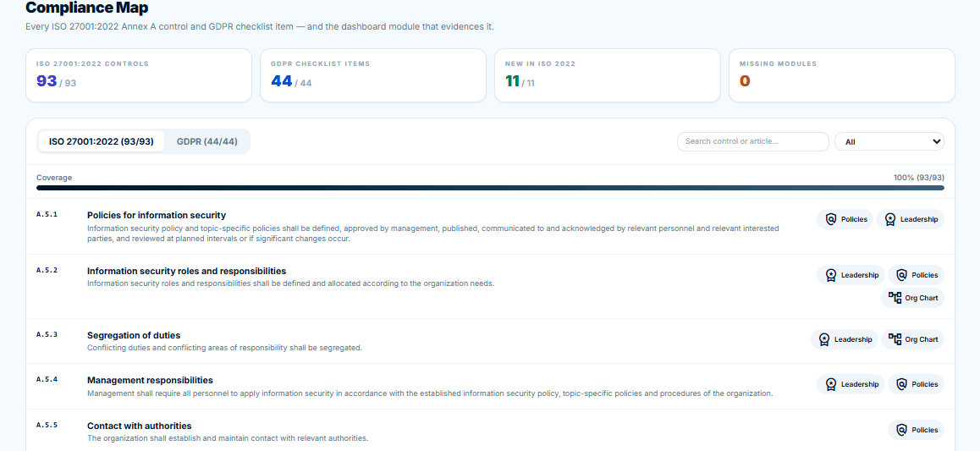Click 'Contact with authorities' title

pyautogui.click(x=140, y=426)
